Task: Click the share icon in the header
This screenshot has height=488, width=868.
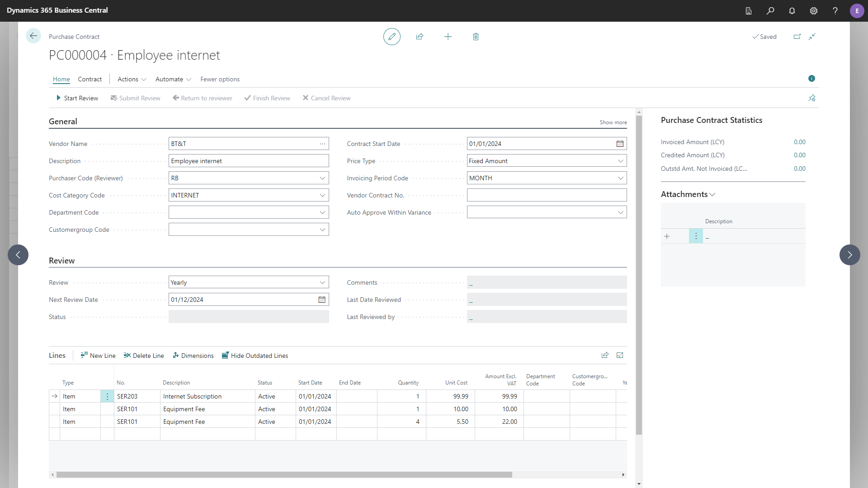Action: (x=420, y=37)
